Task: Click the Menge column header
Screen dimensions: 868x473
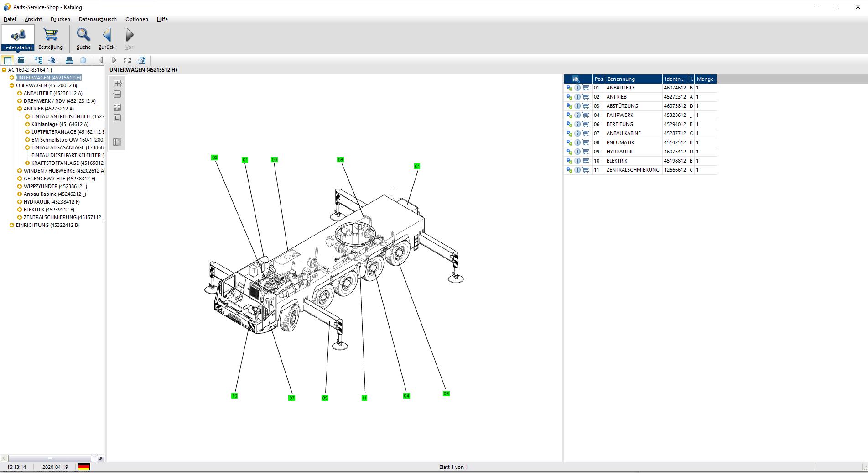Action: pyautogui.click(x=705, y=79)
